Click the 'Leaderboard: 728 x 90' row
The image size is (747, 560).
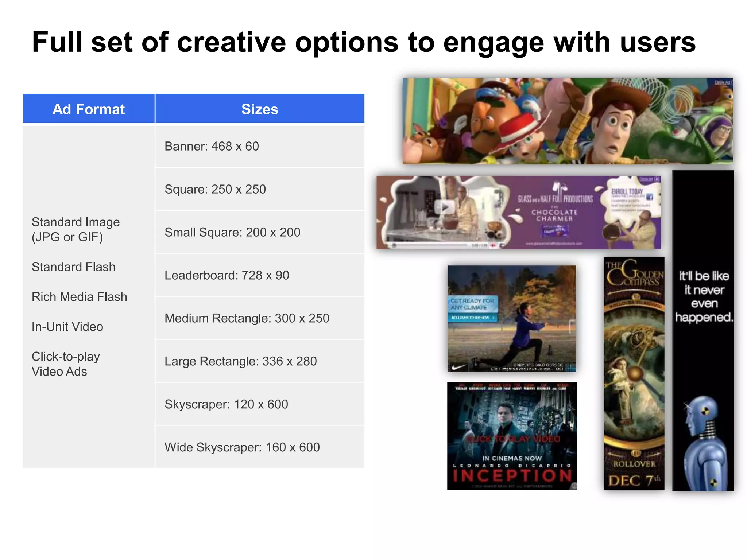pos(260,275)
